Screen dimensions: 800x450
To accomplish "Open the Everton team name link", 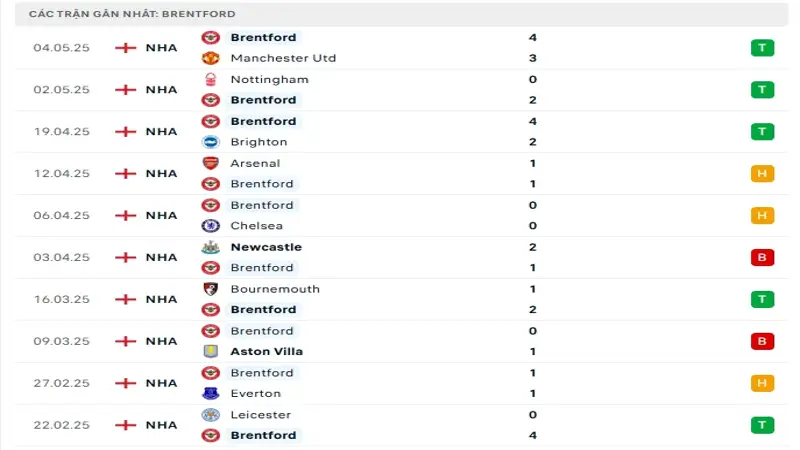I will pyautogui.click(x=254, y=394).
